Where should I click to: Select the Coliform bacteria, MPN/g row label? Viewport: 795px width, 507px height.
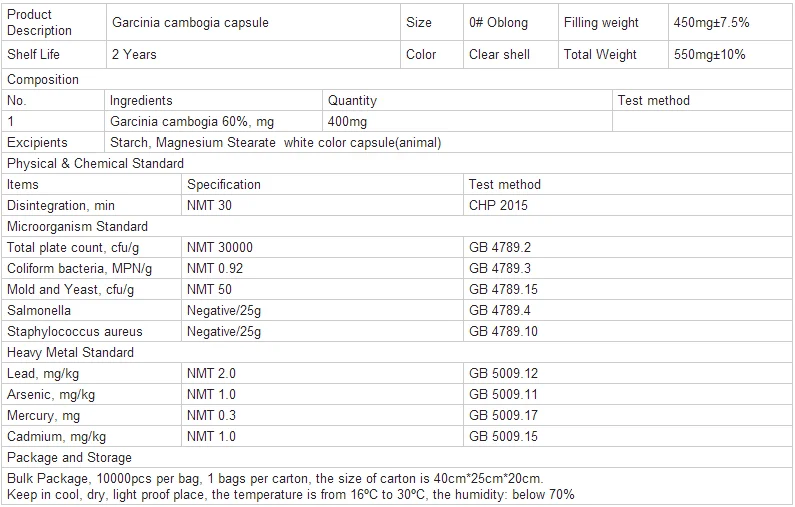[79, 269]
